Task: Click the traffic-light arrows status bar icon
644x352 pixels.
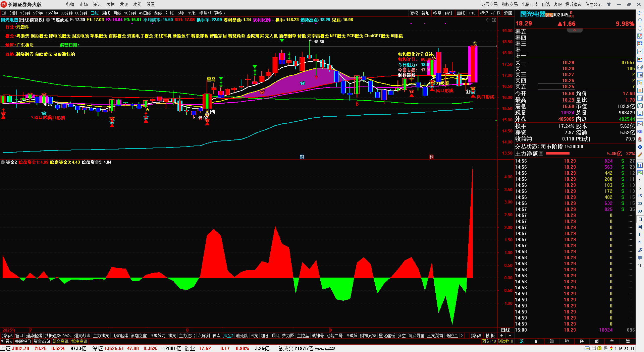Action: point(611,349)
